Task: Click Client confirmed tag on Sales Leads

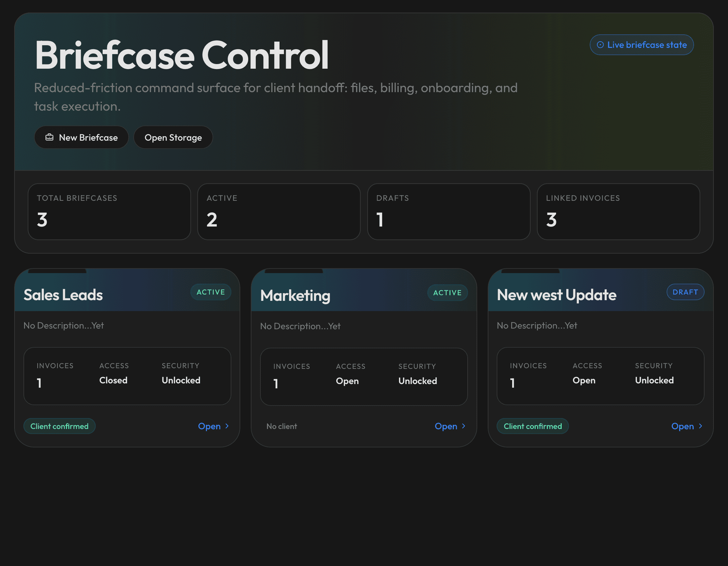Action: pyautogui.click(x=59, y=426)
